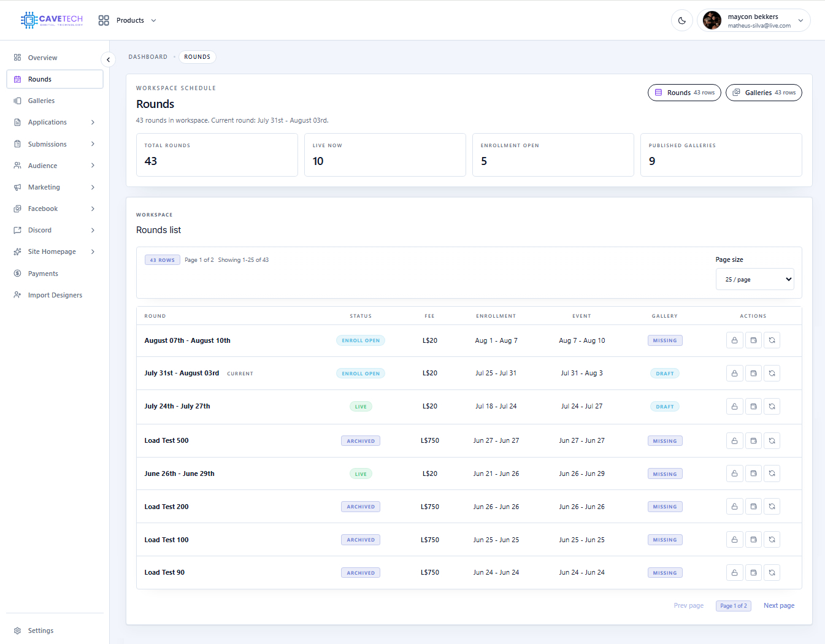Collapse the sidebar with the arrow button
The width and height of the screenshot is (825, 644).
click(108, 59)
